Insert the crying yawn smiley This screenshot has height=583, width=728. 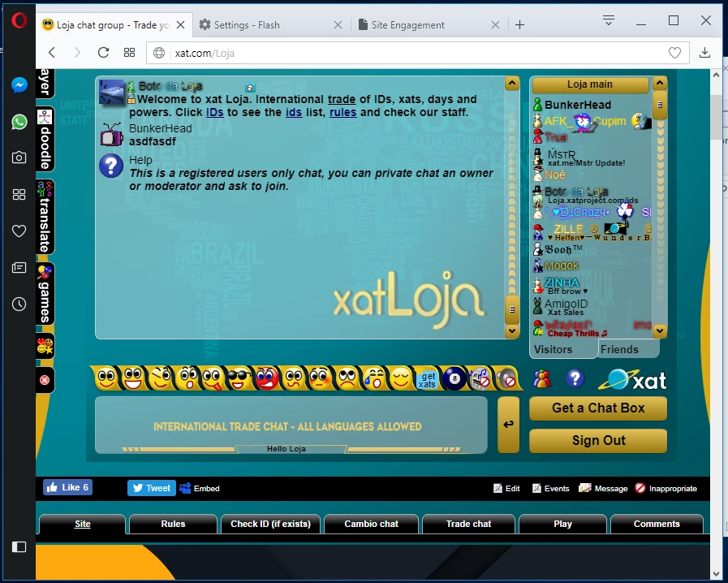pos(374,378)
